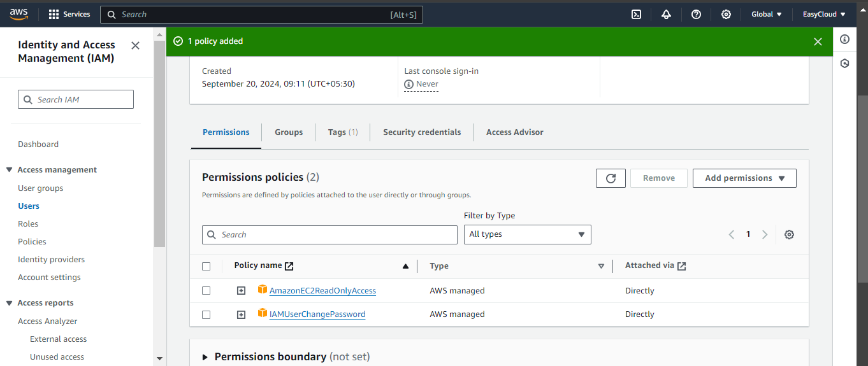Viewport: 868px width, 366px height.
Task: Sort by Policy name ascending arrow
Action: [x=405, y=266]
